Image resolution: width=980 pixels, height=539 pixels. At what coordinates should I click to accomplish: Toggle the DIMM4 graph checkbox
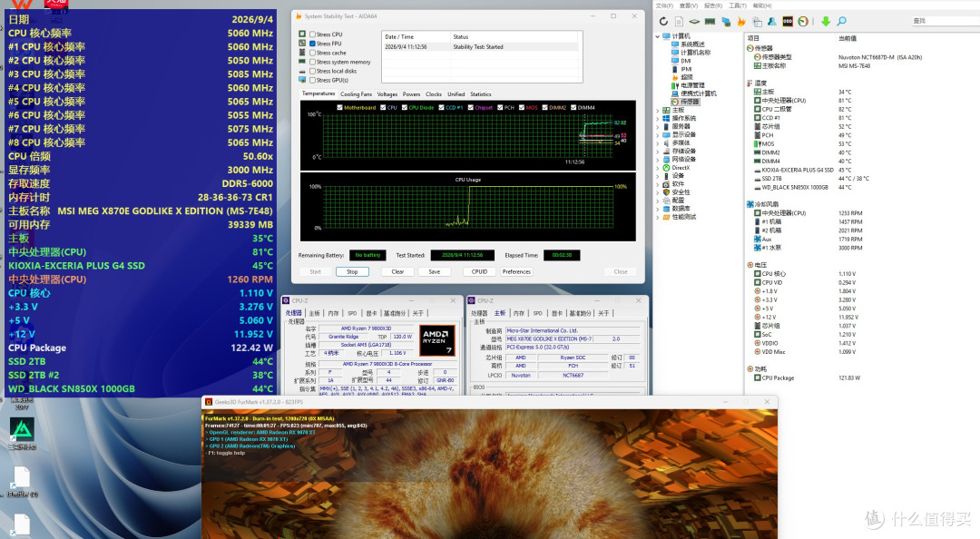coord(573,108)
